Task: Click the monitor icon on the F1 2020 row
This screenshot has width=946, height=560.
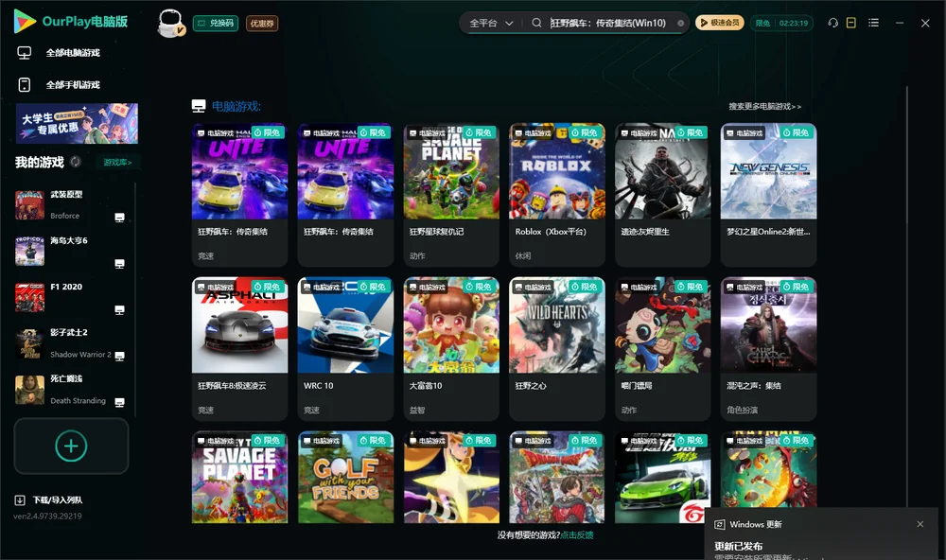Action: tap(119, 309)
